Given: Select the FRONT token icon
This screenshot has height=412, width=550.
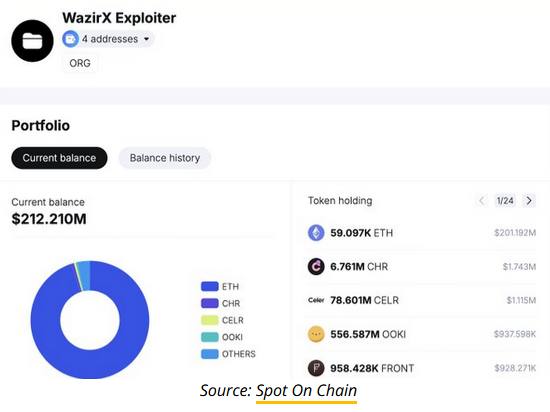Looking at the screenshot, I should coord(316,368).
